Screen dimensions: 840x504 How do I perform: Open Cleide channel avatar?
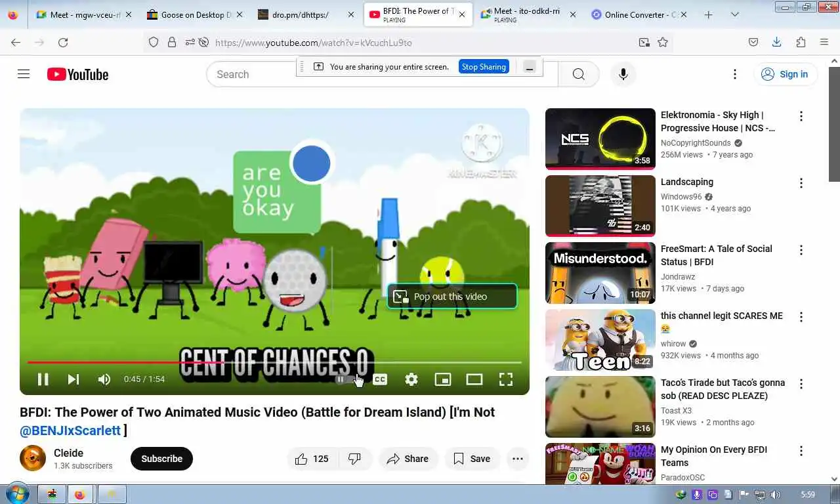coord(33,458)
